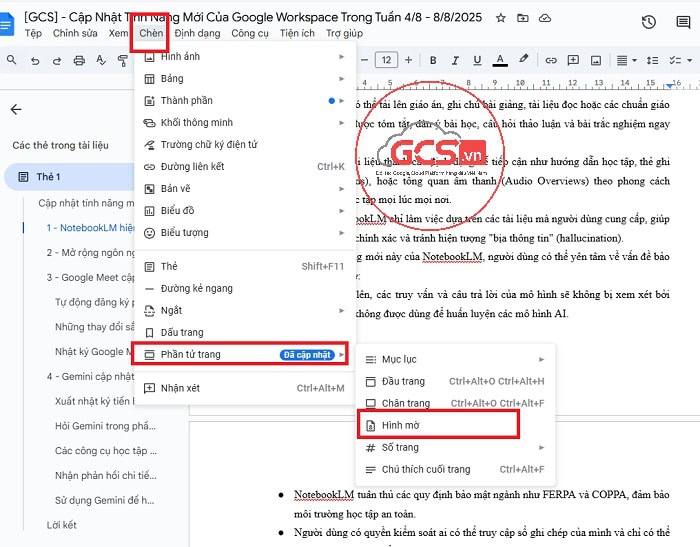
Task: Click the search magnifier in toolbar
Action: pyautogui.click(x=11, y=60)
